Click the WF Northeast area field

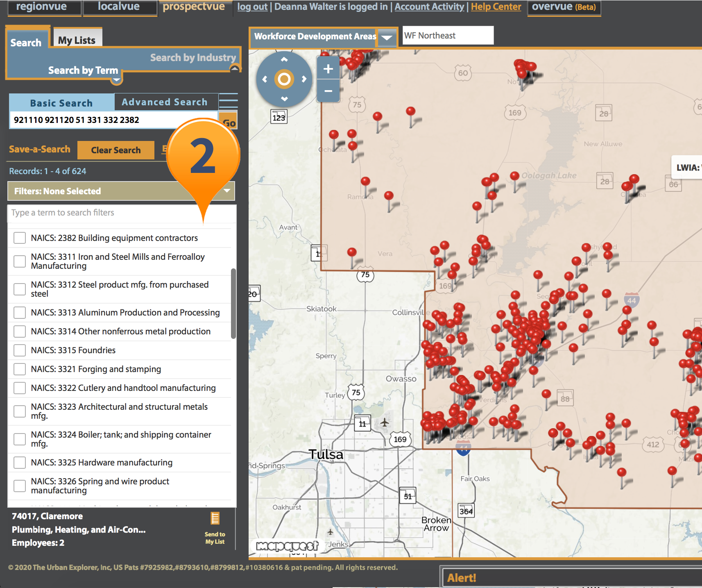click(448, 36)
